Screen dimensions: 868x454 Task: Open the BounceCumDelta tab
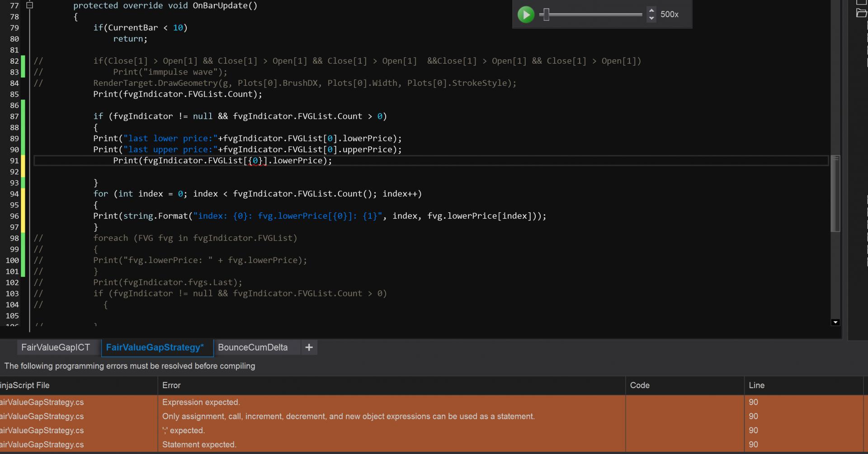(253, 347)
